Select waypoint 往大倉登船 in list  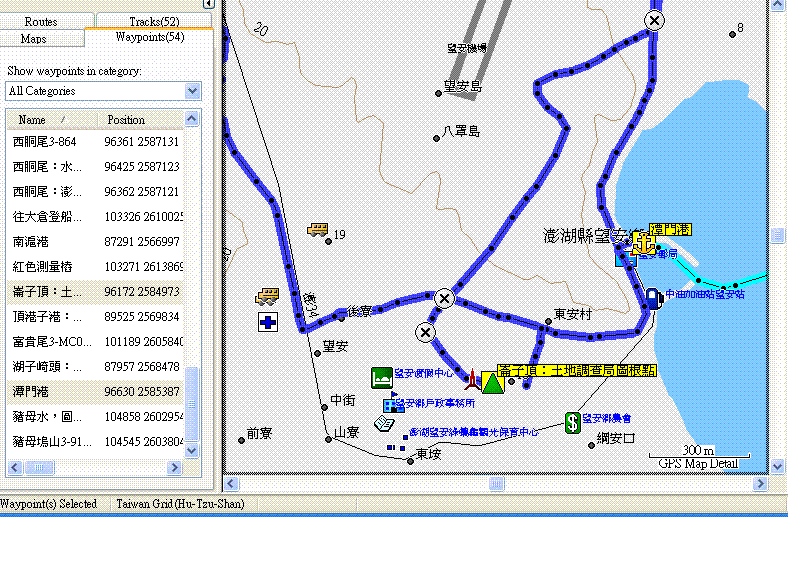click(95, 217)
